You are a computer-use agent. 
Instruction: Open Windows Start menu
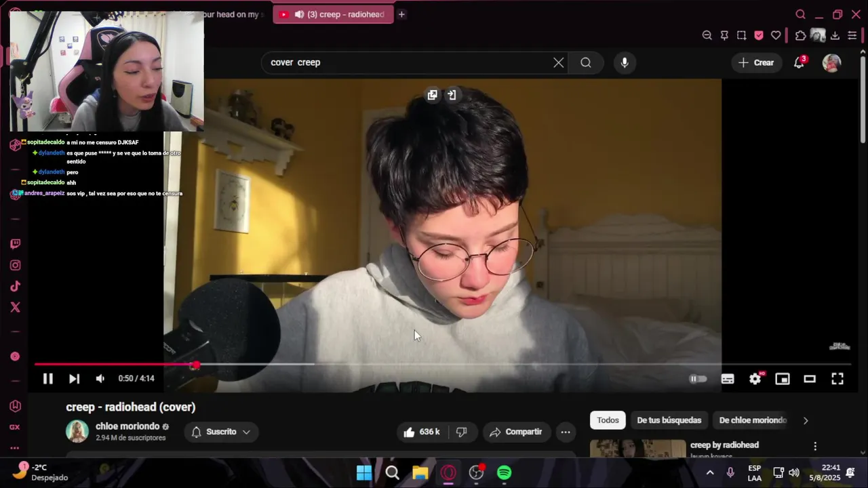click(x=364, y=472)
